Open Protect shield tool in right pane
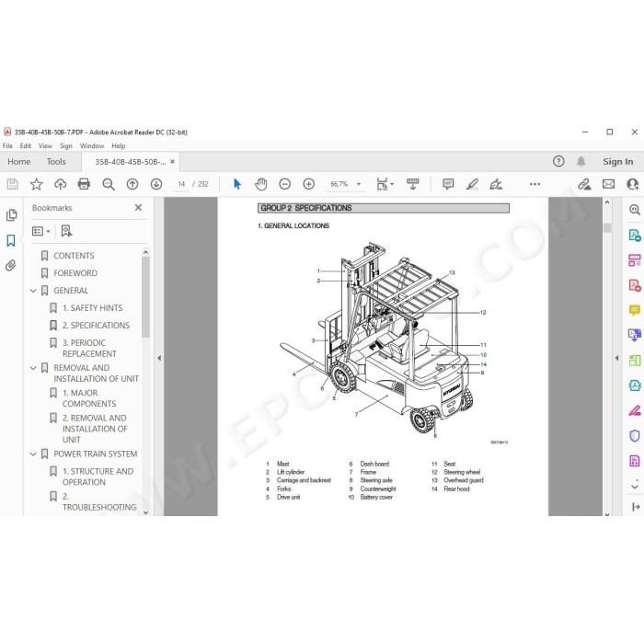The image size is (644, 644). tap(635, 436)
